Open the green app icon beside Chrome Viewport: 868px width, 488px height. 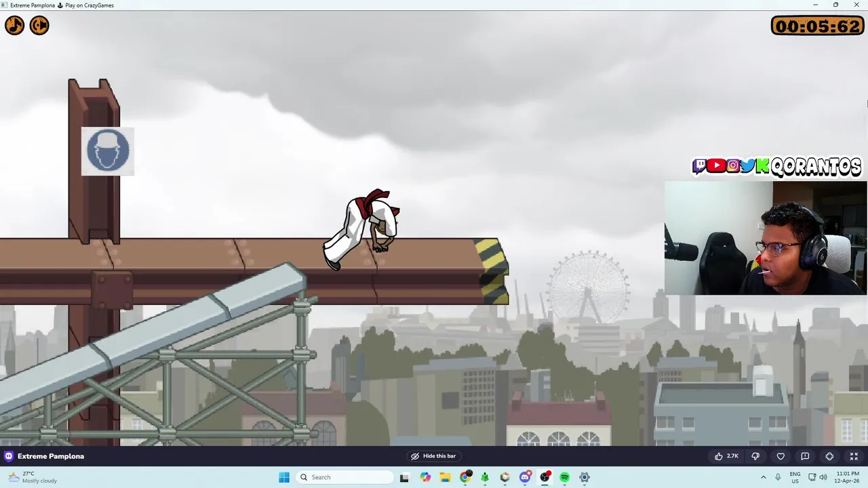pyautogui.click(x=485, y=477)
